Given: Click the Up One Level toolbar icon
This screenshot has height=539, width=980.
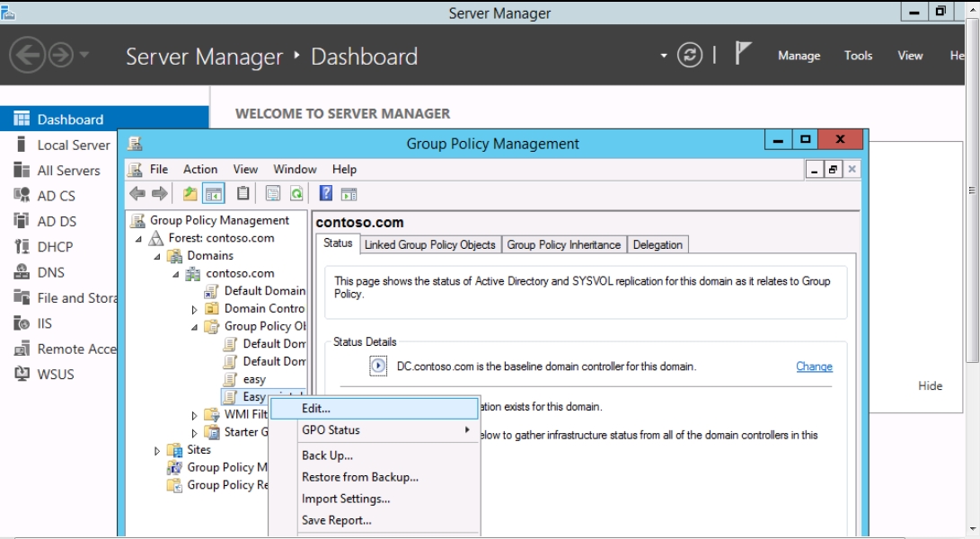Looking at the screenshot, I should coord(190,193).
